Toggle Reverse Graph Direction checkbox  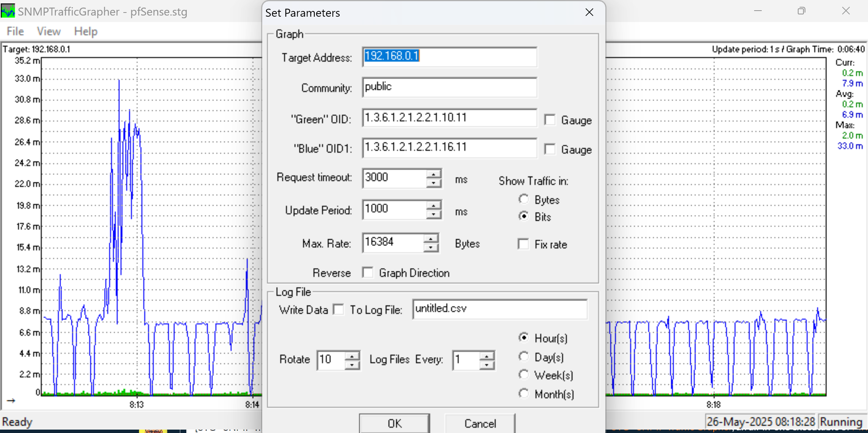tap(367, 273)
